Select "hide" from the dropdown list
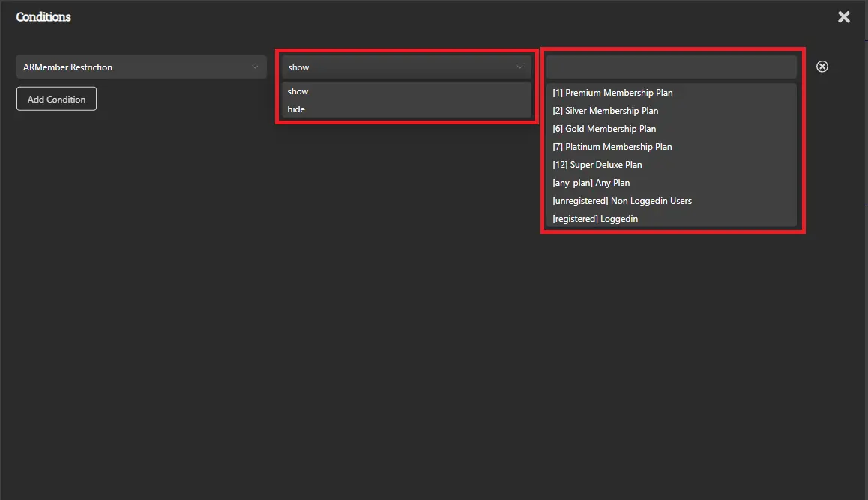This screenshot has height=500, width=868. pyautogui.click(x=297, y=109)
